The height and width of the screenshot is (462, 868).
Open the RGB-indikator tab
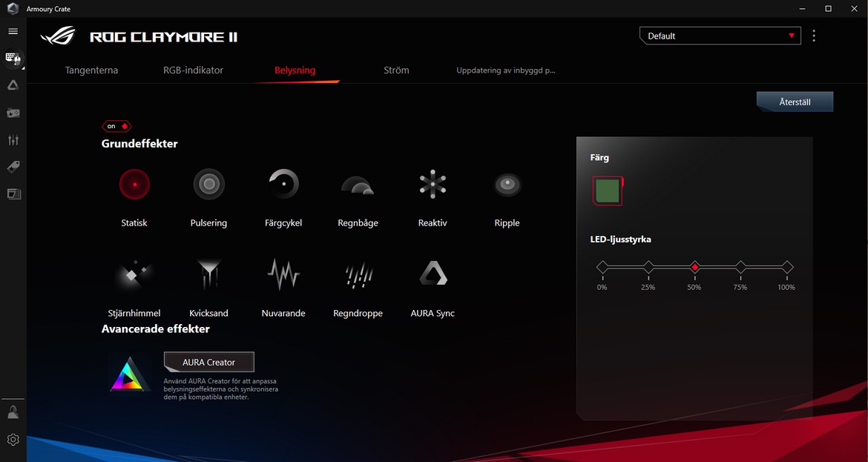[193, 70]
